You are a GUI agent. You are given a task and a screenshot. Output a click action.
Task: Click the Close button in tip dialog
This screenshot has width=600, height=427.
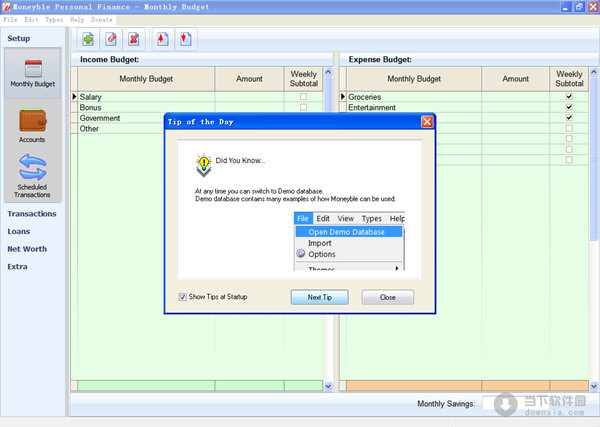(x=388, y=297)
